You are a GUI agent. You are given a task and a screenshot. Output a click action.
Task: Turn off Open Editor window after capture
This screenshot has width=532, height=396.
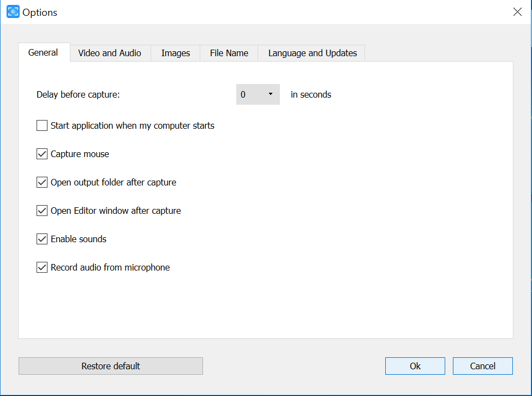(42, 211)
